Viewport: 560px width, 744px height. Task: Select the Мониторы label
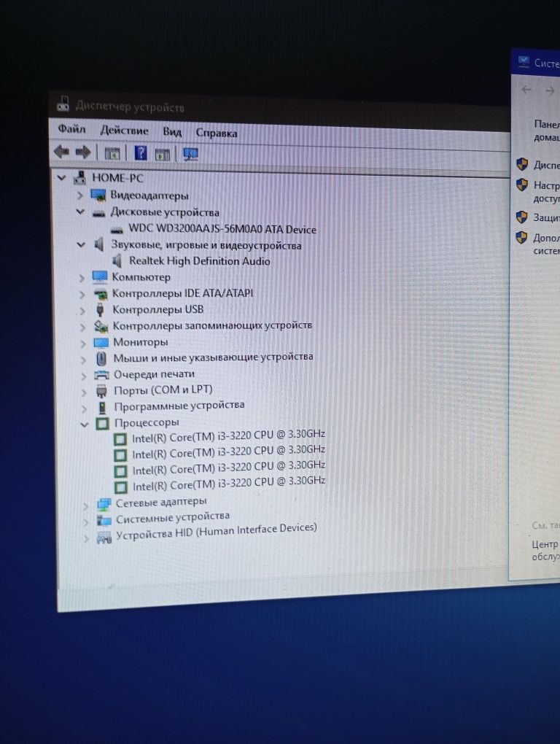tap(140, 342)
